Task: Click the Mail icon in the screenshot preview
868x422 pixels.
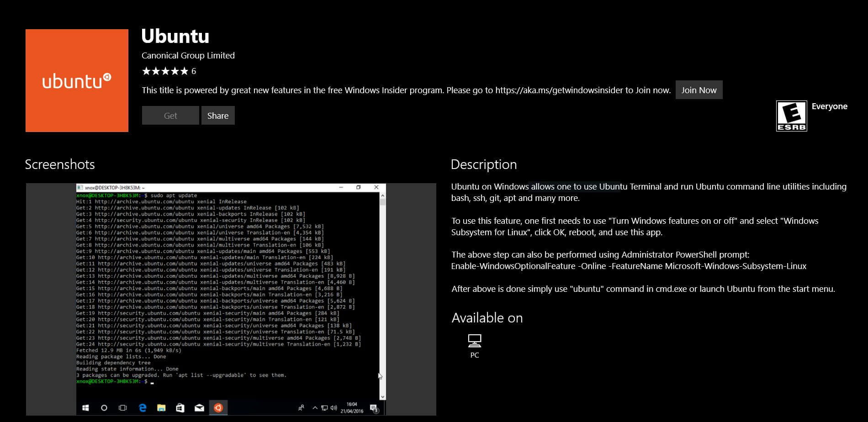Action: click(199, 408)
